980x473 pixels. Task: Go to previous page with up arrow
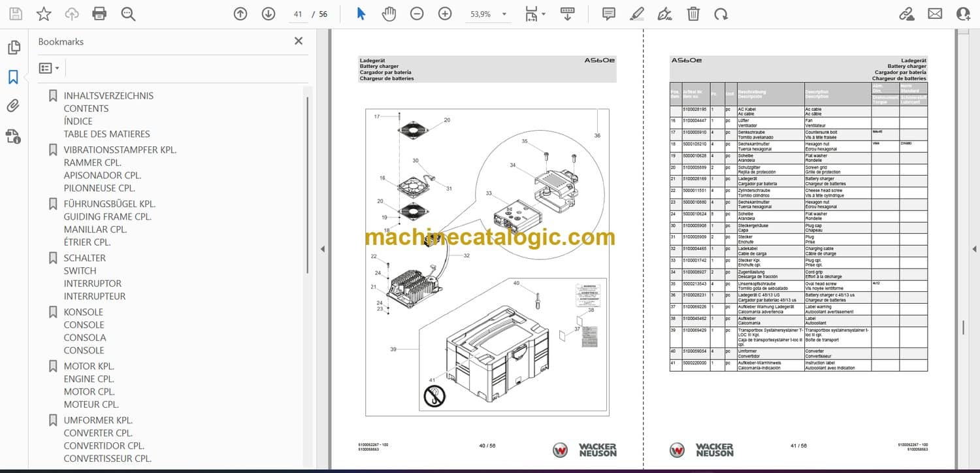point(240,14)
